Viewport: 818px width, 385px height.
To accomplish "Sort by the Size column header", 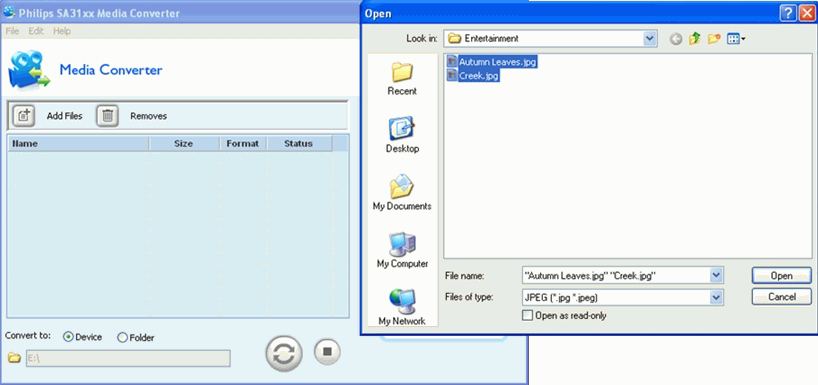I will click(184, 143).
